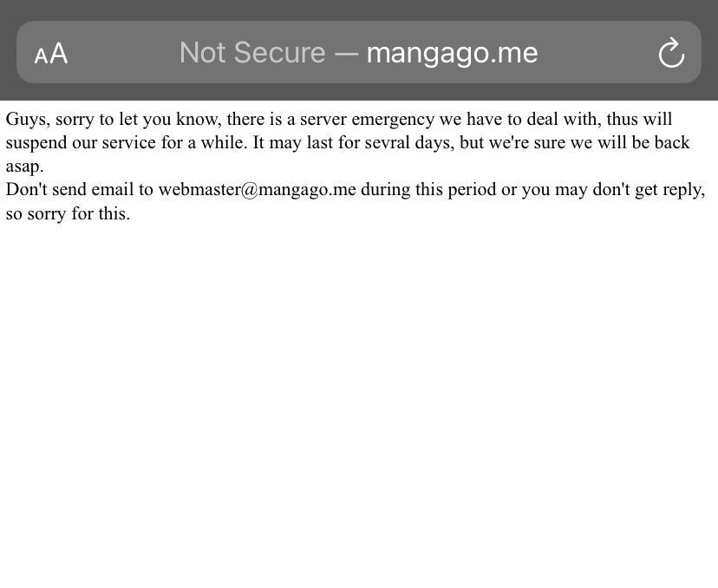This screenshot has height=588, width=718.
Task: Open the AA page settings menu
Action: [x=51, y=54]
